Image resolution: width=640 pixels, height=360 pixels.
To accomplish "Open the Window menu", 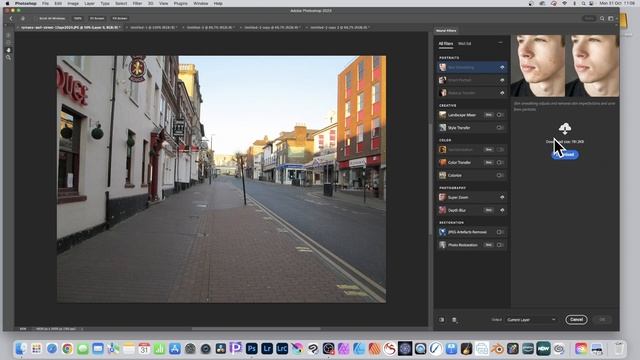I will 200,3.
